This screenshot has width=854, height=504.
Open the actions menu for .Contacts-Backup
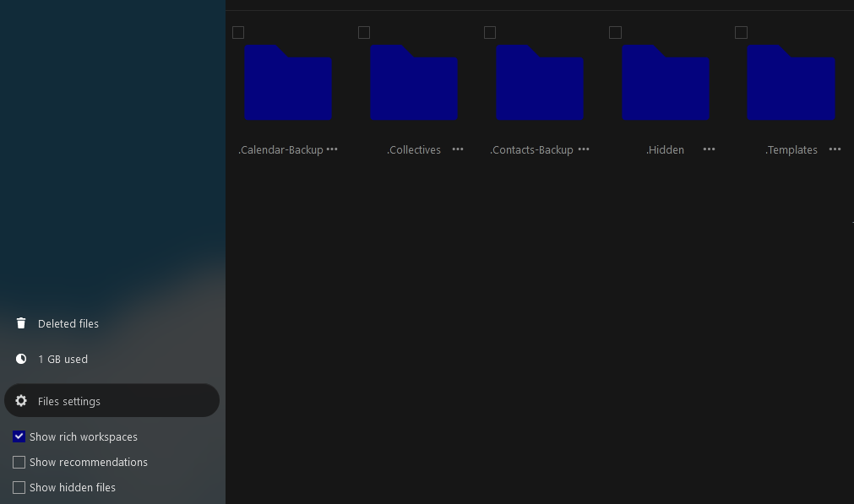[x=584, y=149]
